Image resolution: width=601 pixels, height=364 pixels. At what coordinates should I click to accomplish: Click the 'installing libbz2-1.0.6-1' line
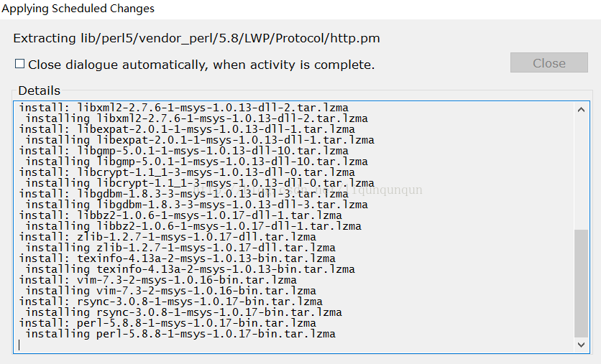193,226
